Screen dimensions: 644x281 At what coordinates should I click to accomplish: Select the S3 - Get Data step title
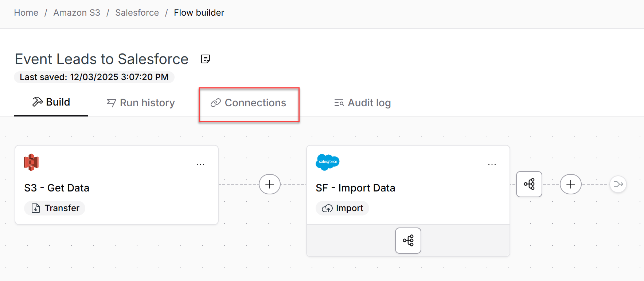coord(57,188)
